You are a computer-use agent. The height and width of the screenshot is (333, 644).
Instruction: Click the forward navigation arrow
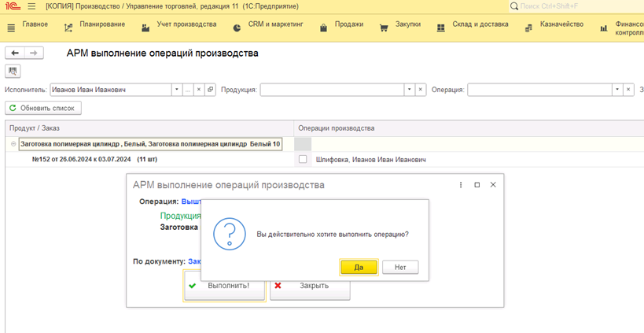coord(34,53)
